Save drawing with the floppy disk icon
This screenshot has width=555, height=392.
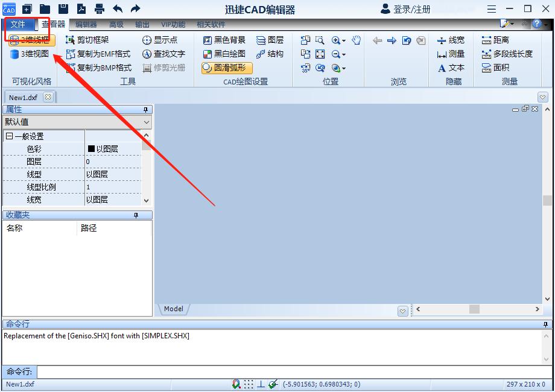point(63,9)
